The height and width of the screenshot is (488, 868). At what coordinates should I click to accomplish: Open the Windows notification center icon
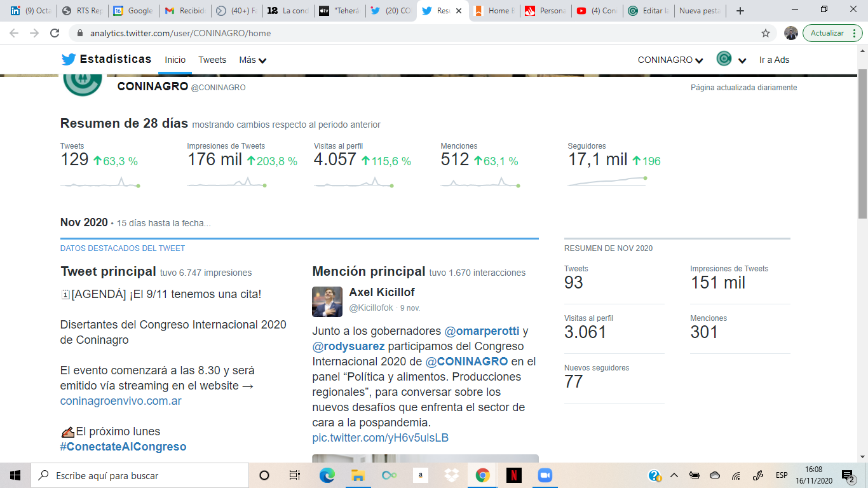coord(848,475)
